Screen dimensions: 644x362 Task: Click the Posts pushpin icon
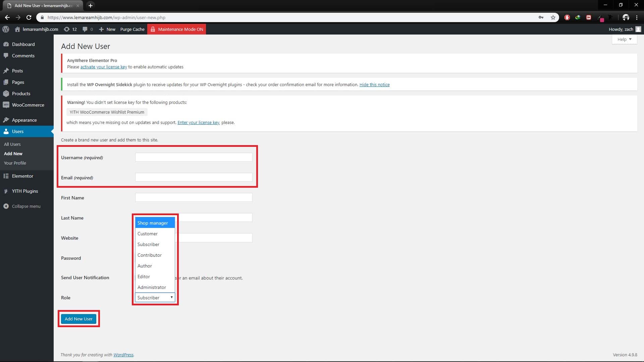tap(6, 71)
